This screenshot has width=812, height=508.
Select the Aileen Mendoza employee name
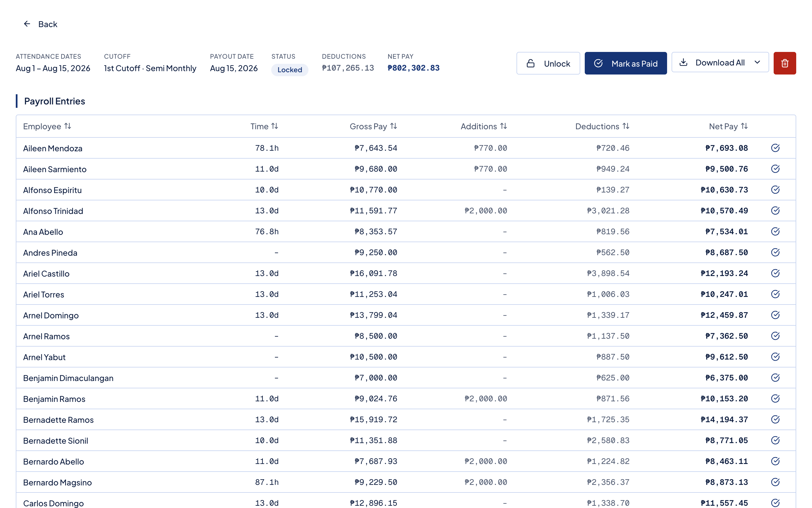(53, 148)
